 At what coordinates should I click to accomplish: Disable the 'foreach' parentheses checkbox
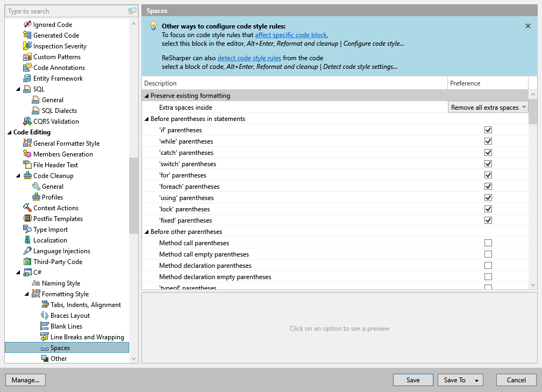[488, 186]
